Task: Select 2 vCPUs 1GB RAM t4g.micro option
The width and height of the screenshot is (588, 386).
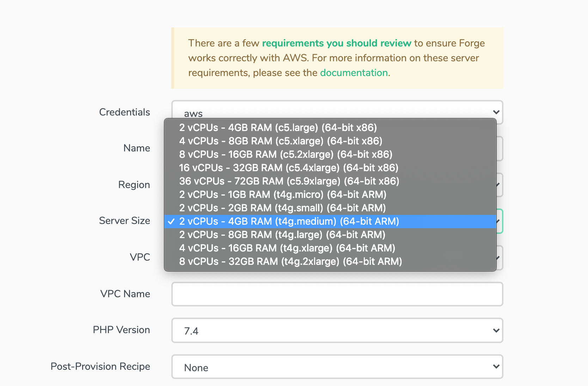Action: click(x=330, y=194)
